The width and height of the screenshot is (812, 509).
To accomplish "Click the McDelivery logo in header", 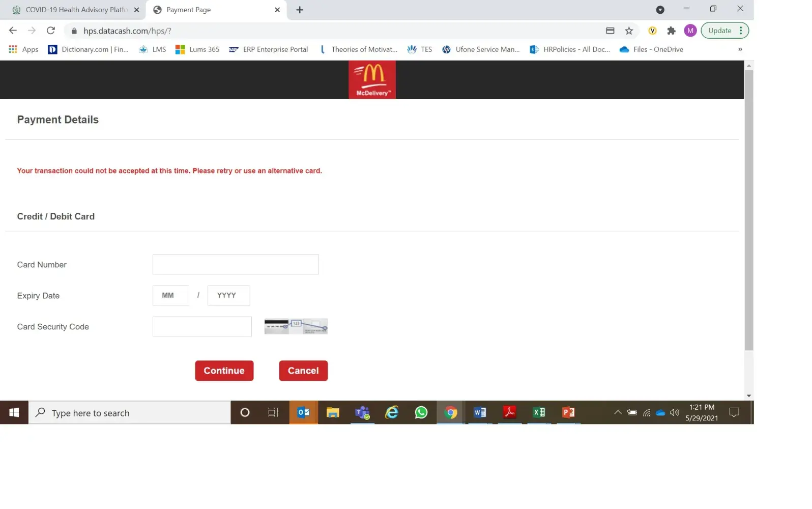I will pos(371,79).
